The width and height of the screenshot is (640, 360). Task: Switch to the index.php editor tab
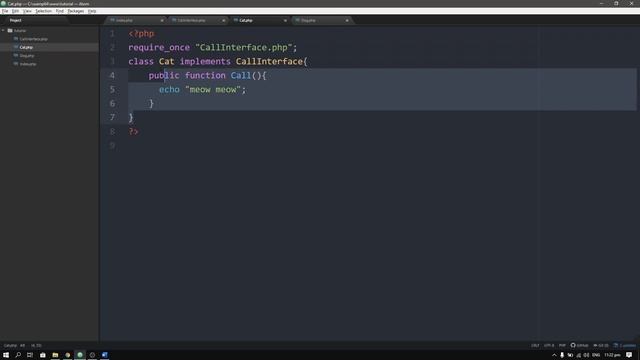click(135, 20)
